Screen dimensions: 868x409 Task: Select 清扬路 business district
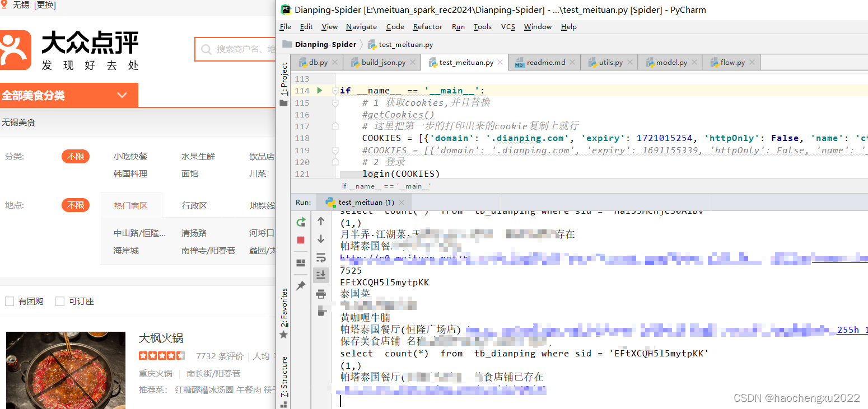[194, 233]
